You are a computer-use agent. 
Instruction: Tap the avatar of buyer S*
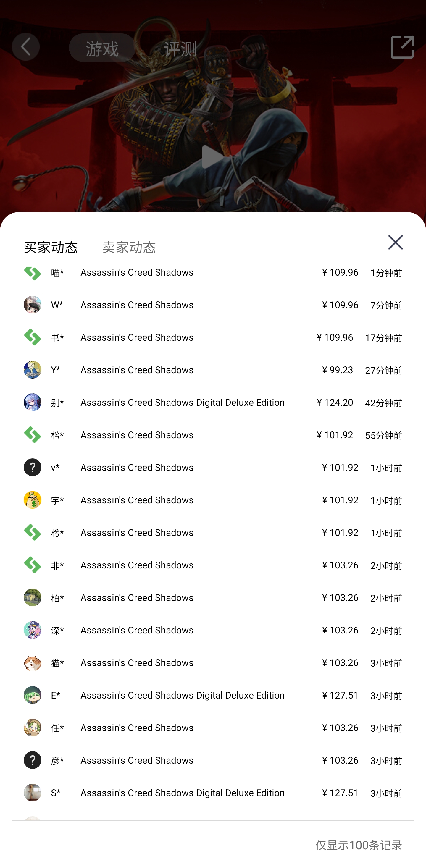pyautogui.click(x=32, y=793)
